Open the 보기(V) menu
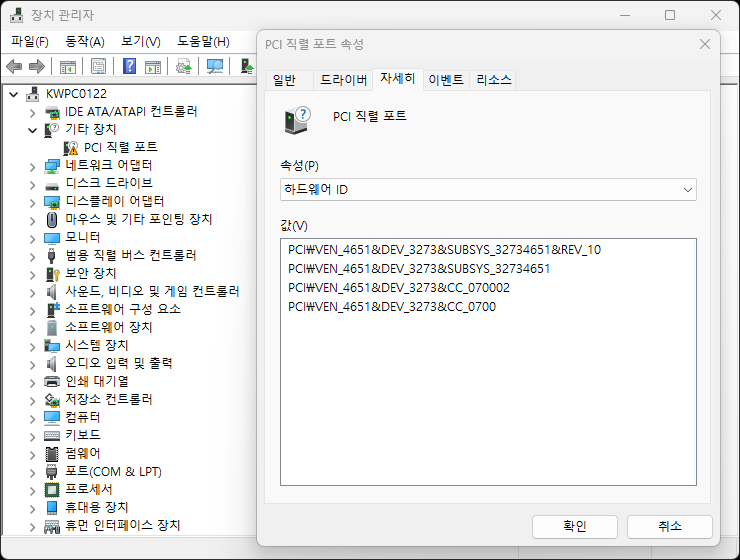 point(141,42)
